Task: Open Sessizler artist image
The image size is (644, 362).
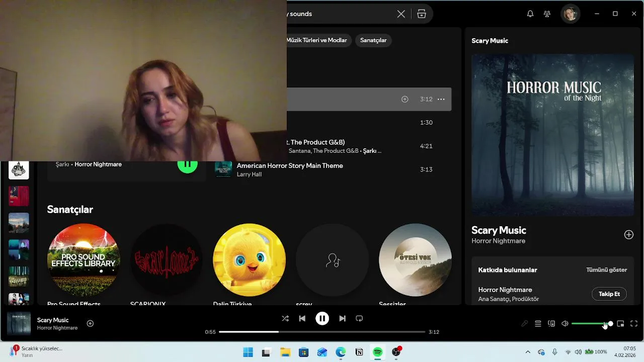Action: click(x=415, y=260)
